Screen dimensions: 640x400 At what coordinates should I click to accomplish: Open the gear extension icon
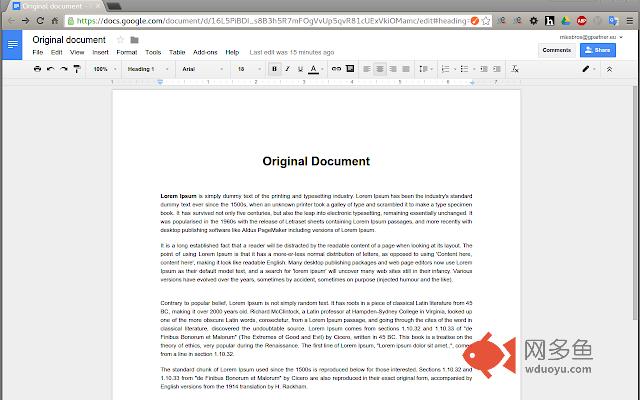(x=533, y=20)
